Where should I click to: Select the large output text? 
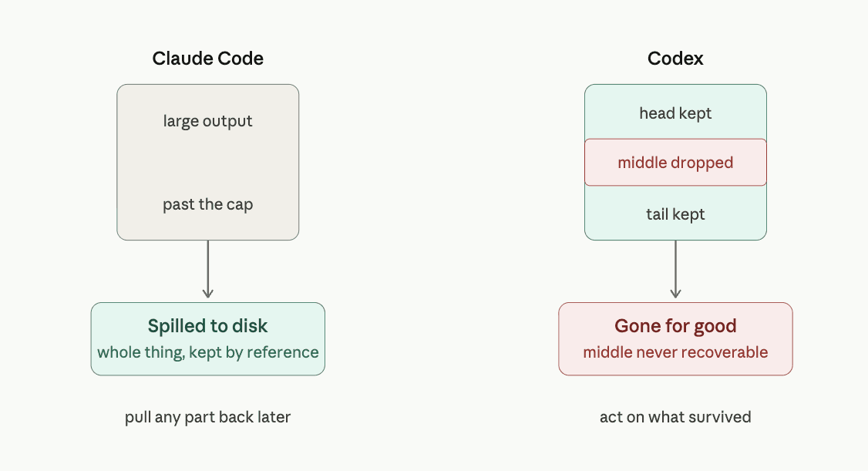tap(207, 121)
